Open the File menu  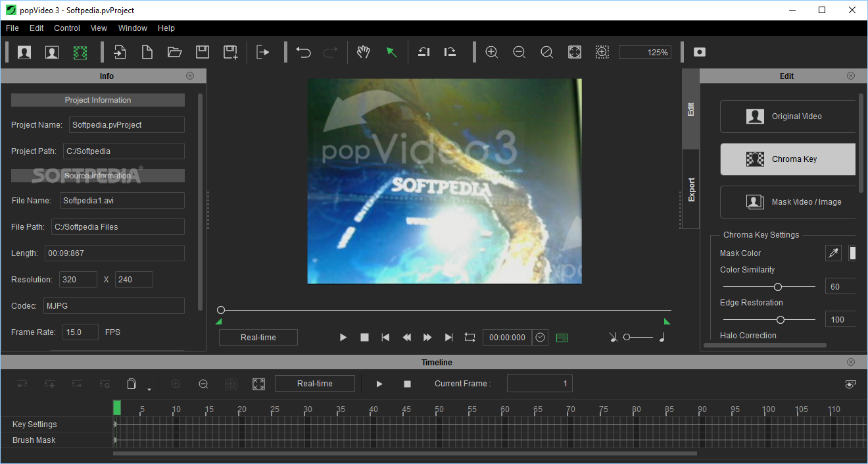click(12, 28)
